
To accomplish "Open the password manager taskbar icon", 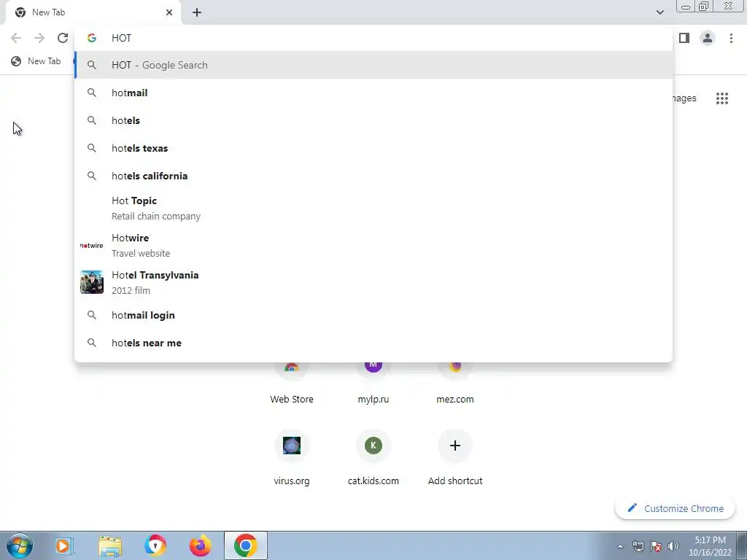I will (155, 545).
